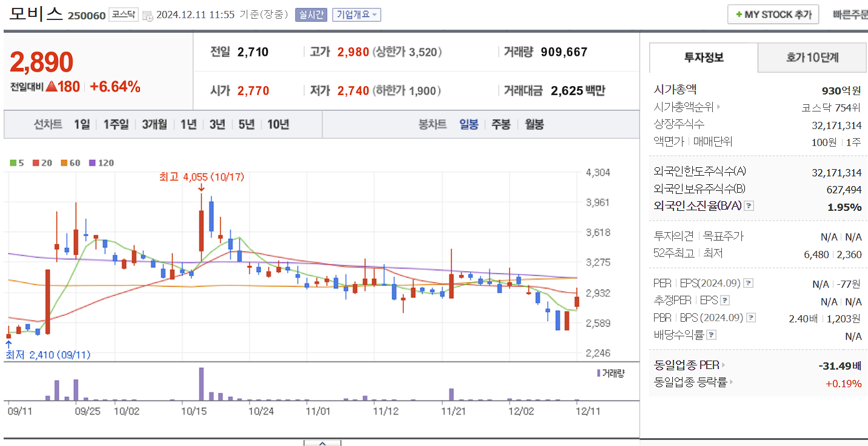Click 외국인보유주식수 value 627,494
Viewport: 868px width, 446px height.
[844, 190]
